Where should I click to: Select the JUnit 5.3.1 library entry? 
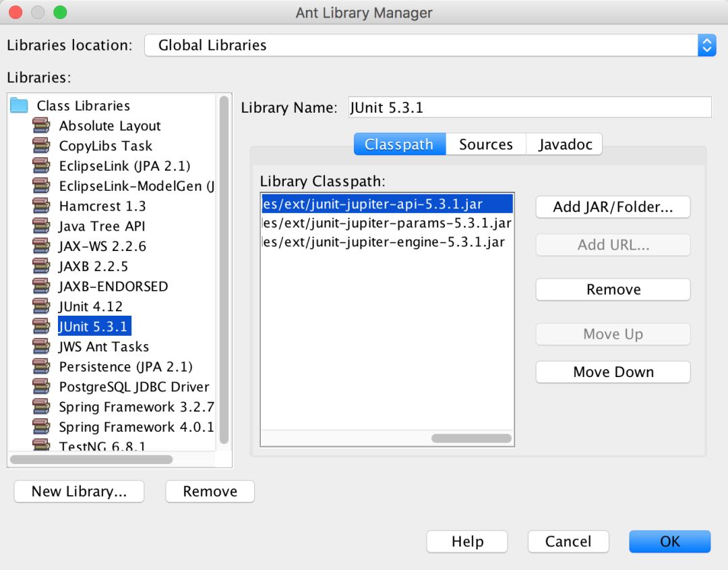click(94, 326)
